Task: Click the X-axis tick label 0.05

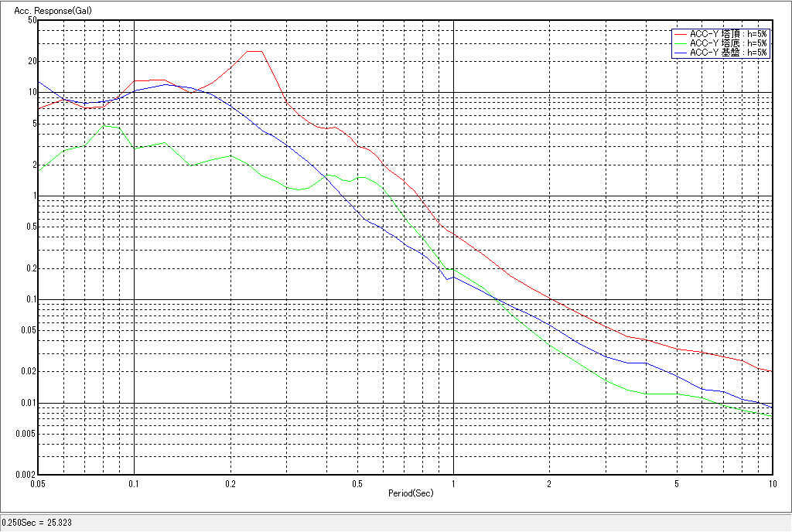Action: tap(37, 483)
